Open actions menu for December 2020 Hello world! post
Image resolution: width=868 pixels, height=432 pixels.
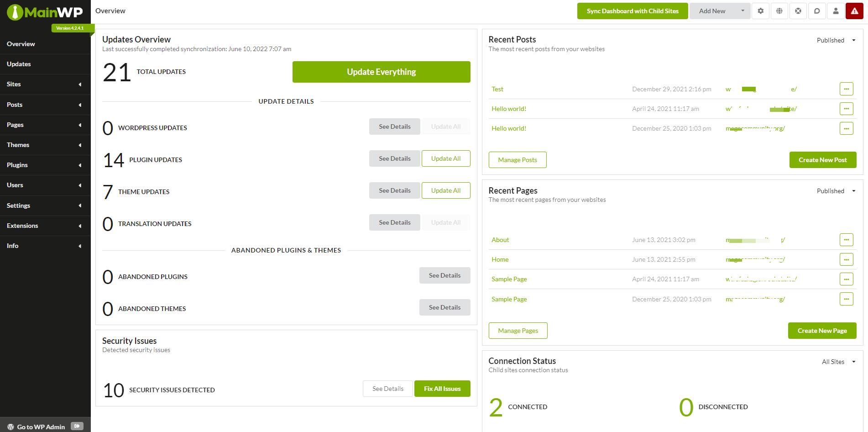846,128
